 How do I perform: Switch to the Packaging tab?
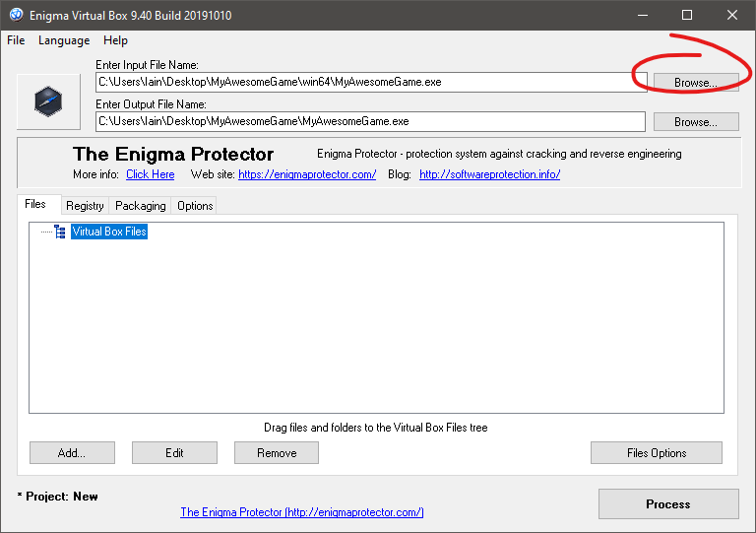140,206
